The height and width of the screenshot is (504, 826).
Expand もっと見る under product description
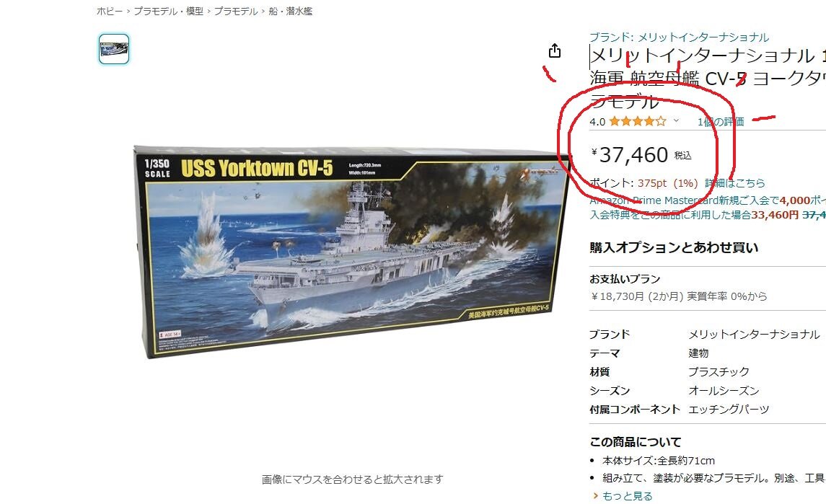click(627, 496)
